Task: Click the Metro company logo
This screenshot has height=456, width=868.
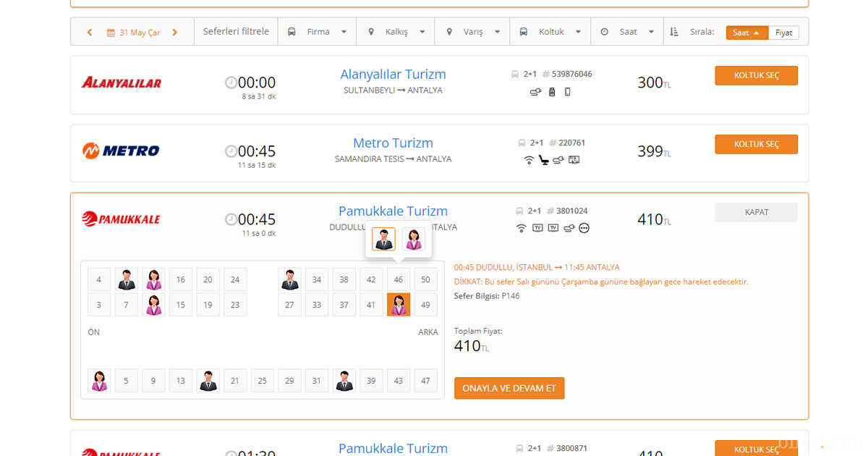Action: 121,151
